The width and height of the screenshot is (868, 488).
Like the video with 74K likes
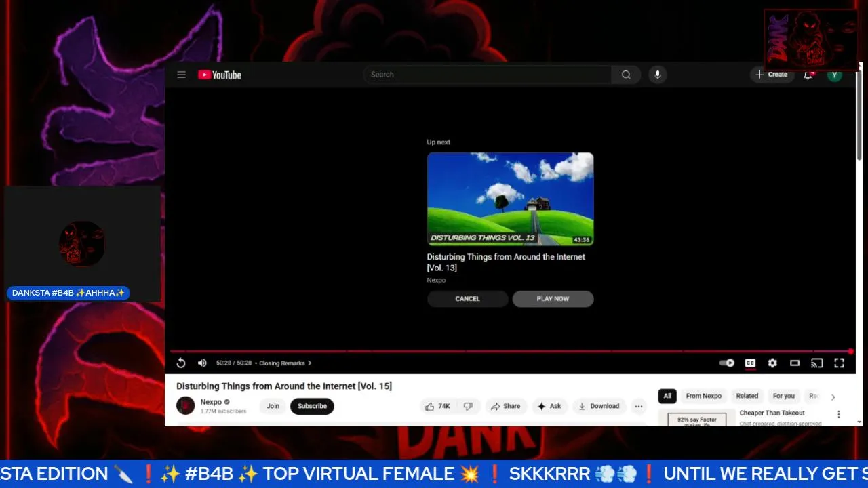coord(437,406)
